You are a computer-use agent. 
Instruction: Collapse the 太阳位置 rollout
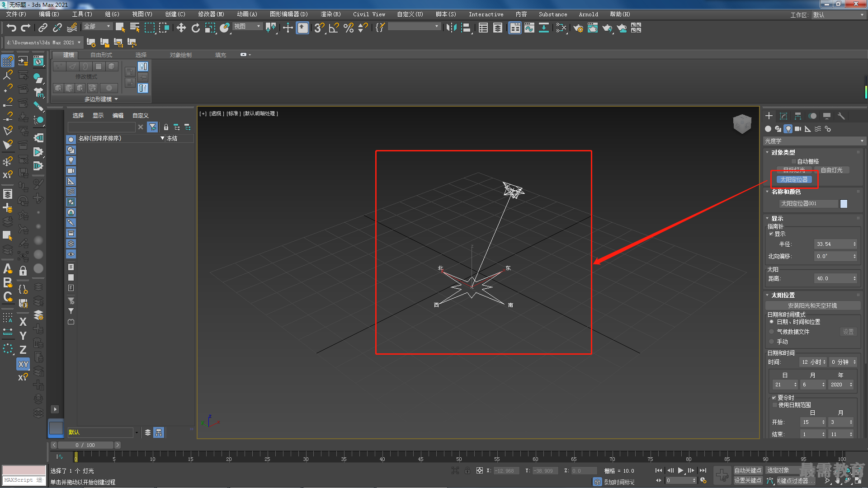click(x=783, y=295)
